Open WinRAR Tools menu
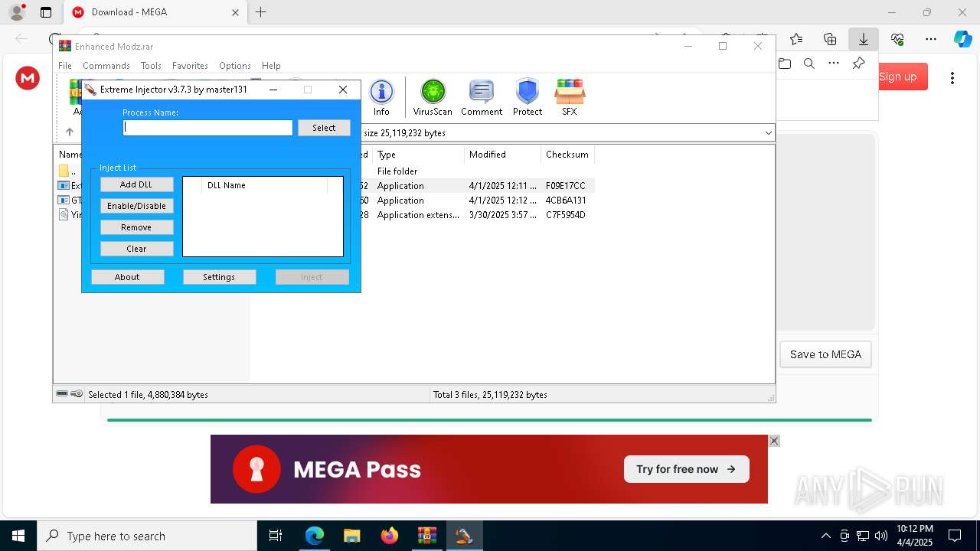The height and width of the screenshot is (551, 980). (151, 66)
